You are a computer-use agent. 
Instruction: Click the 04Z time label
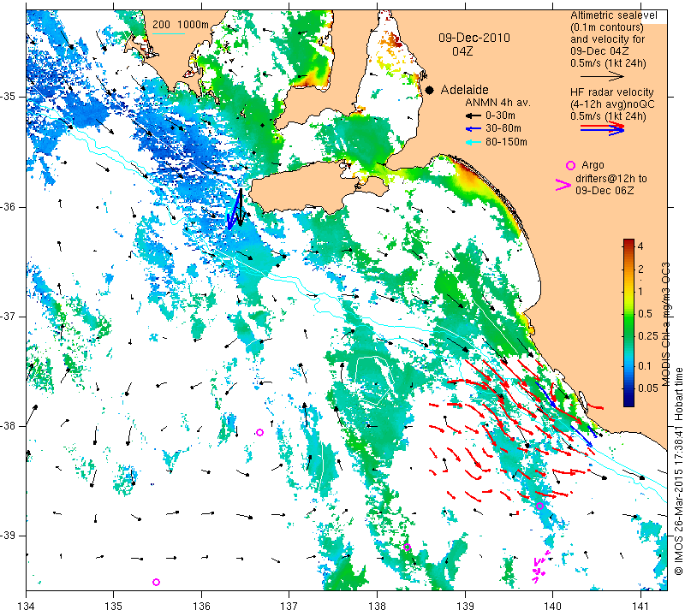pyautogui.click(x=462, y=51)
